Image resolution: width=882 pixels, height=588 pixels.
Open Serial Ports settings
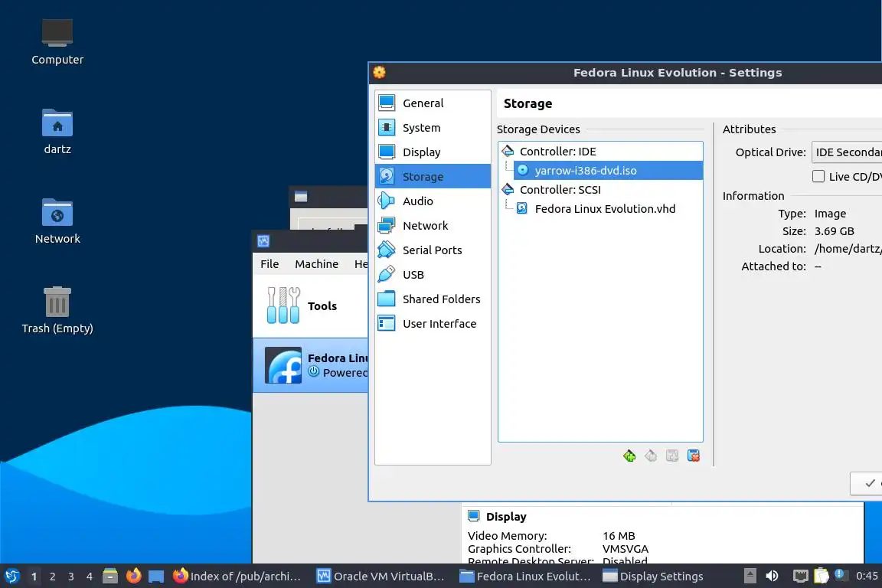433,250
